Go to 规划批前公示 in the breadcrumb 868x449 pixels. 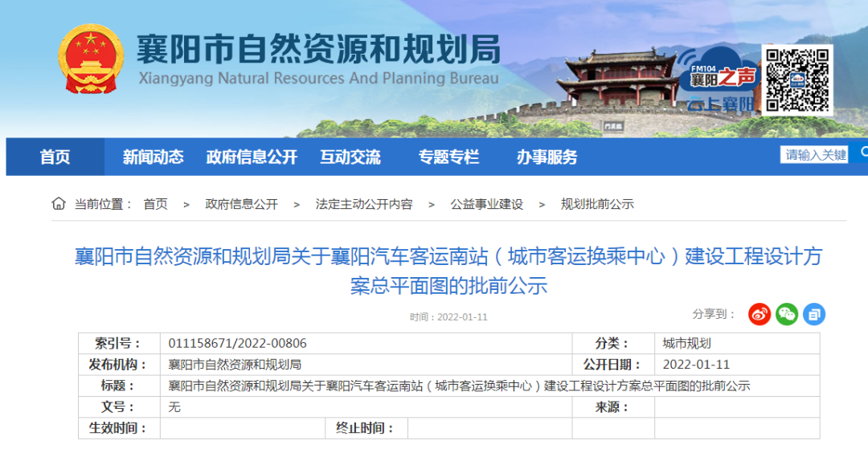596,204
